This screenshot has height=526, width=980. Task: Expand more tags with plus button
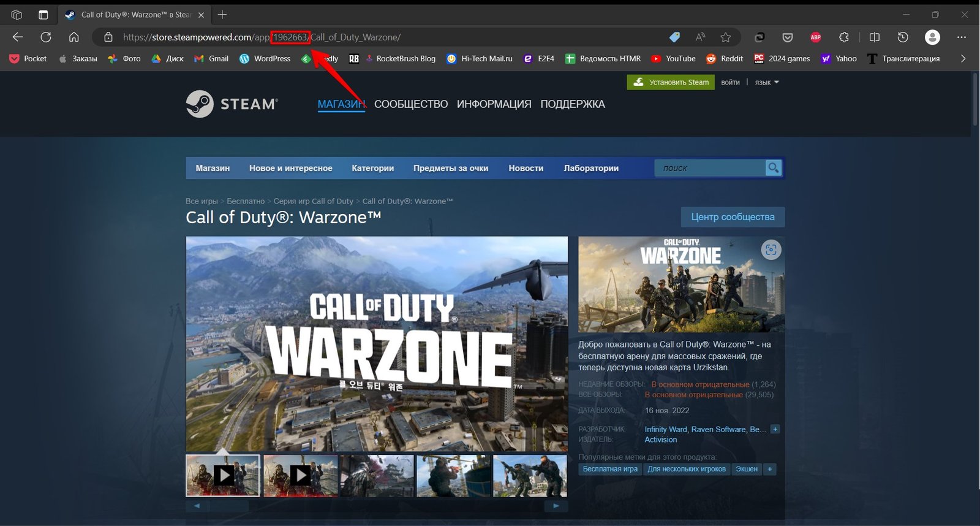click(x=770, y=469)
